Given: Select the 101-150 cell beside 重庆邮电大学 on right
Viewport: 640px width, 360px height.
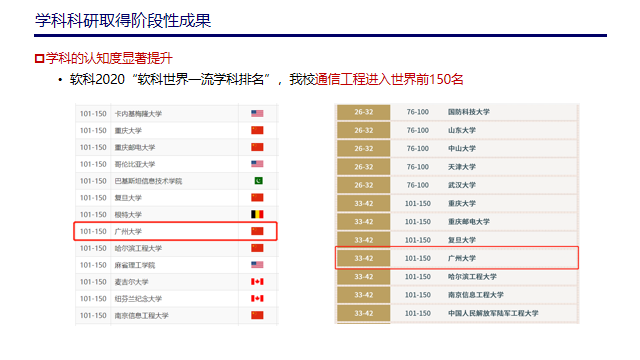Looking at the screenshot, I should 418,222.
